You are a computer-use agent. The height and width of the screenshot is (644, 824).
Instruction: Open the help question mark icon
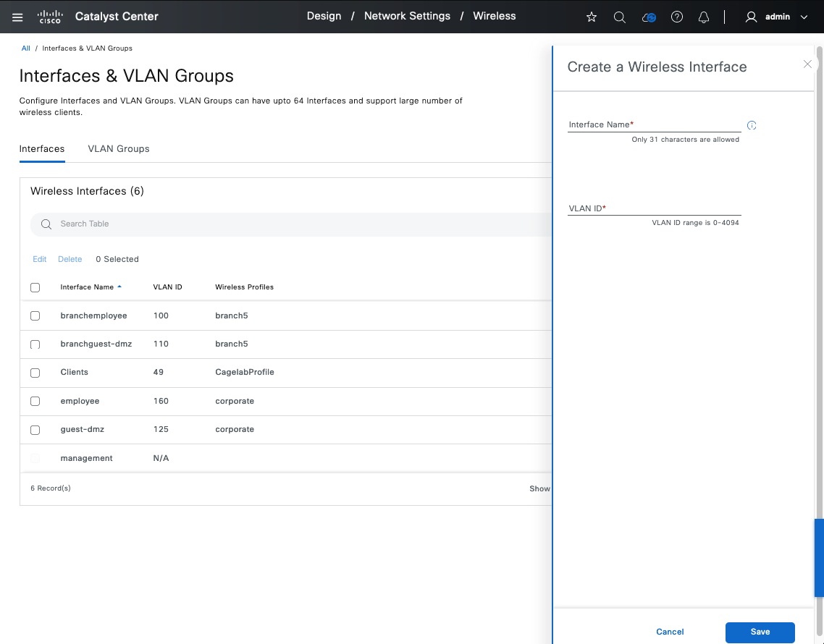[x=677, y=17]
